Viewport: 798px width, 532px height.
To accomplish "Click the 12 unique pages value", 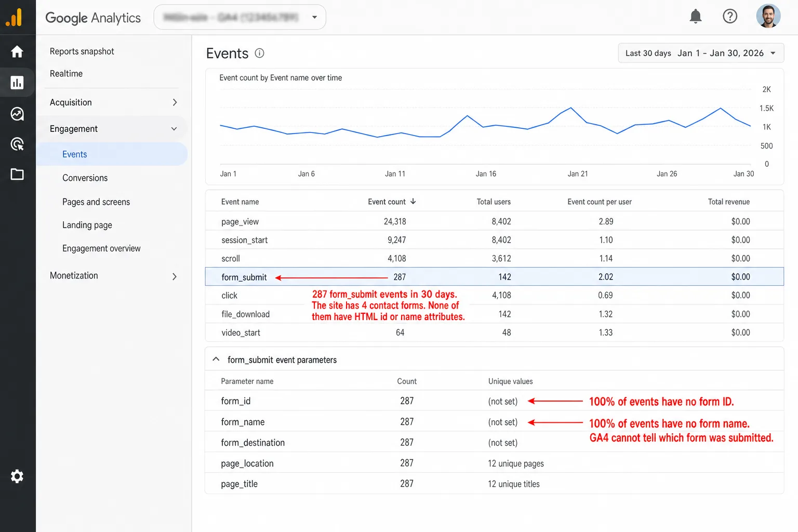I will click(515, 463).
